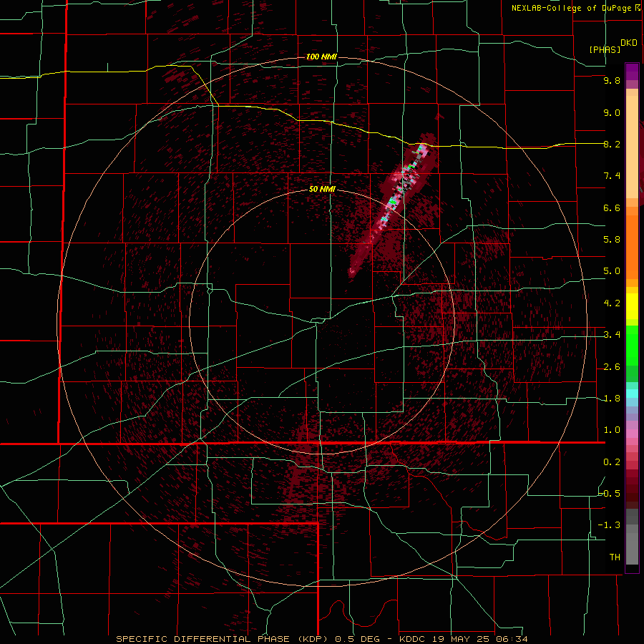Image resolution: width=644 pixels, height=644 pixels.
Task: Click the 6.6 value on color scale
Action: [x=612, y=208]
